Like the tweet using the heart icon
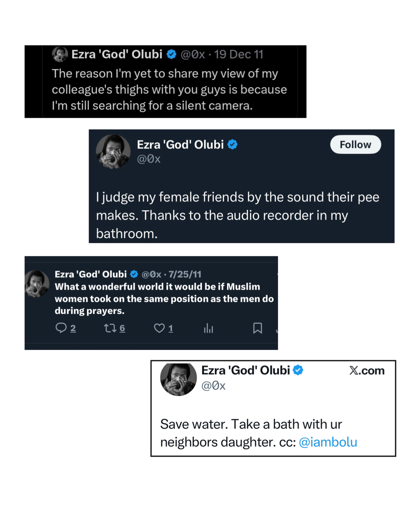Screen dimensions: 420x525 159,328
